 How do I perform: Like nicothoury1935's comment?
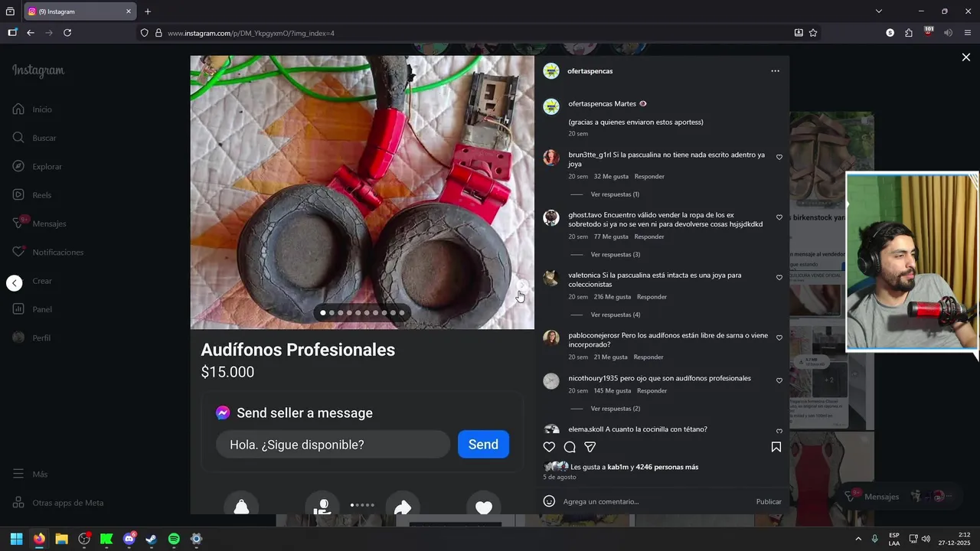(x=779, y=380)
